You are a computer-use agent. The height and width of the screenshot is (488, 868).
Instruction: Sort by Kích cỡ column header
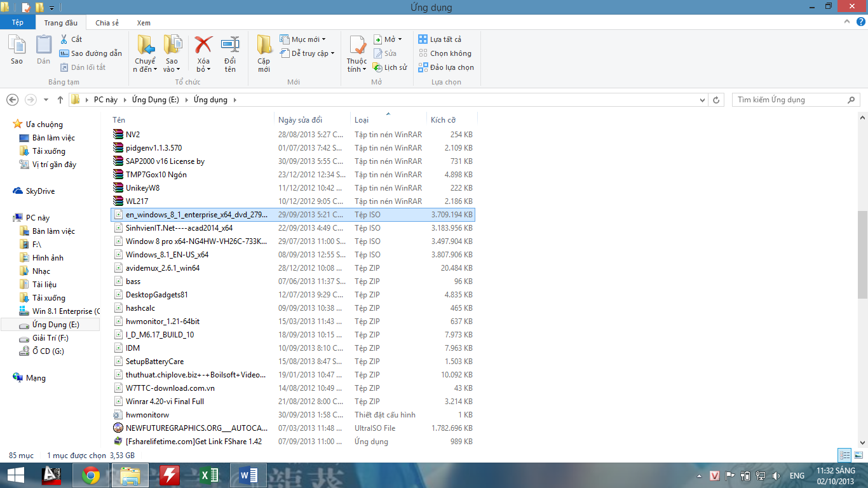[451, 120]
